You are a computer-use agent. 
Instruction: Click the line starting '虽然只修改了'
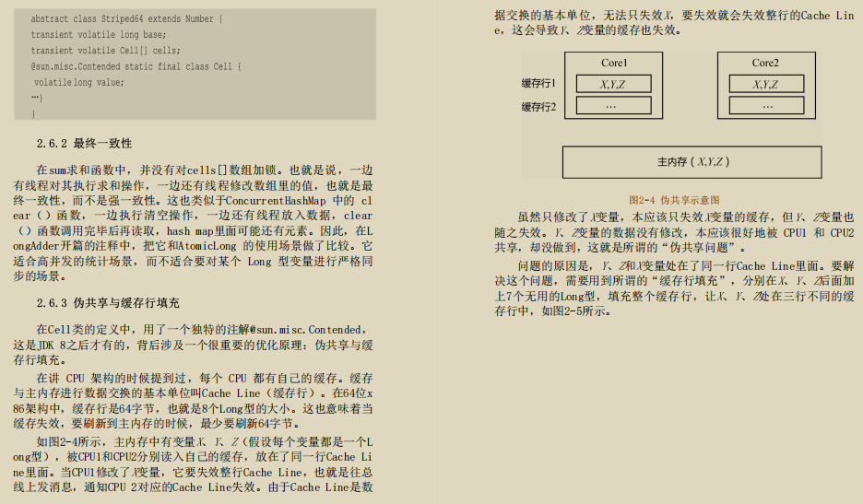click(x=686, y=217)
